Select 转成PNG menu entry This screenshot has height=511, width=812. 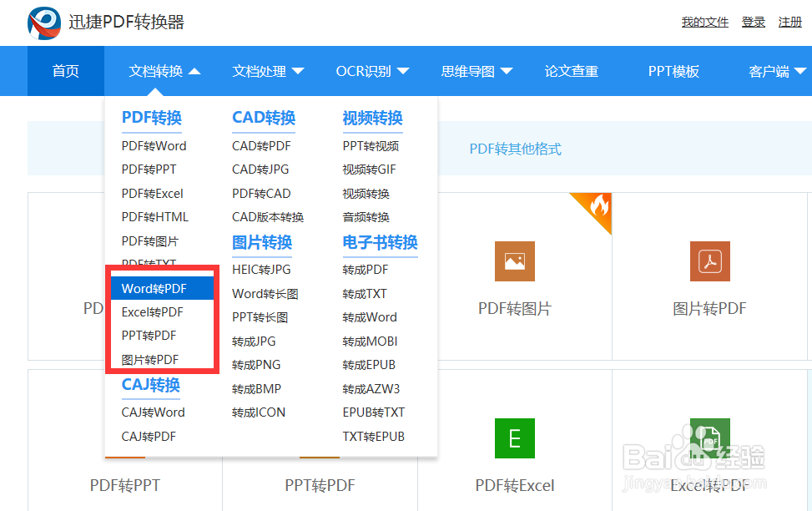point(256,365)
